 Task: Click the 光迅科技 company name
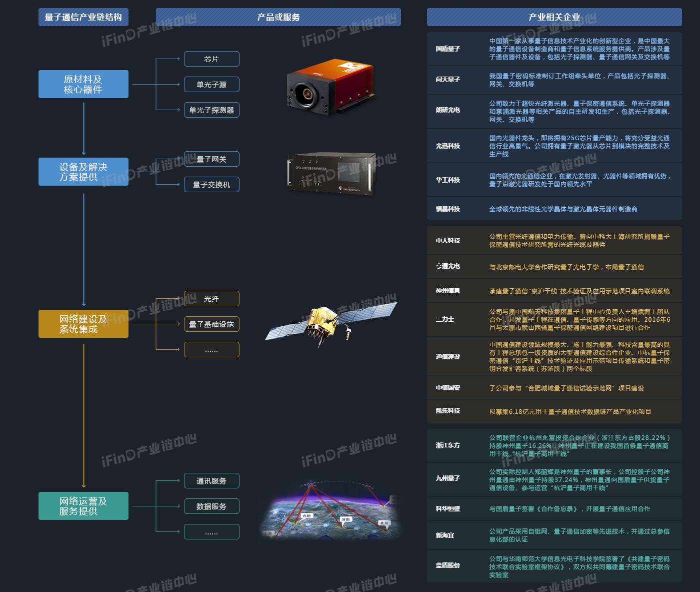click(x=447, y=146)
